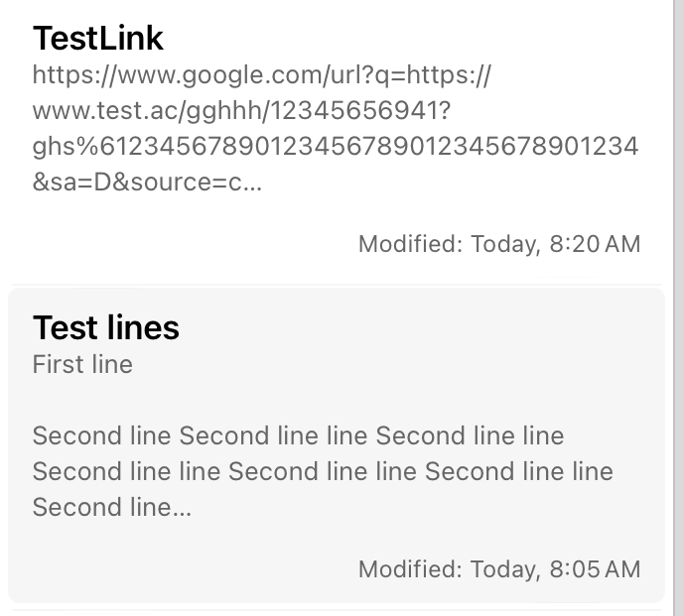Click the "Modified: Today, 8:20 AM" timestamp
The height and width of the screenshot is (616, 684).
click(x=499, y=244)
